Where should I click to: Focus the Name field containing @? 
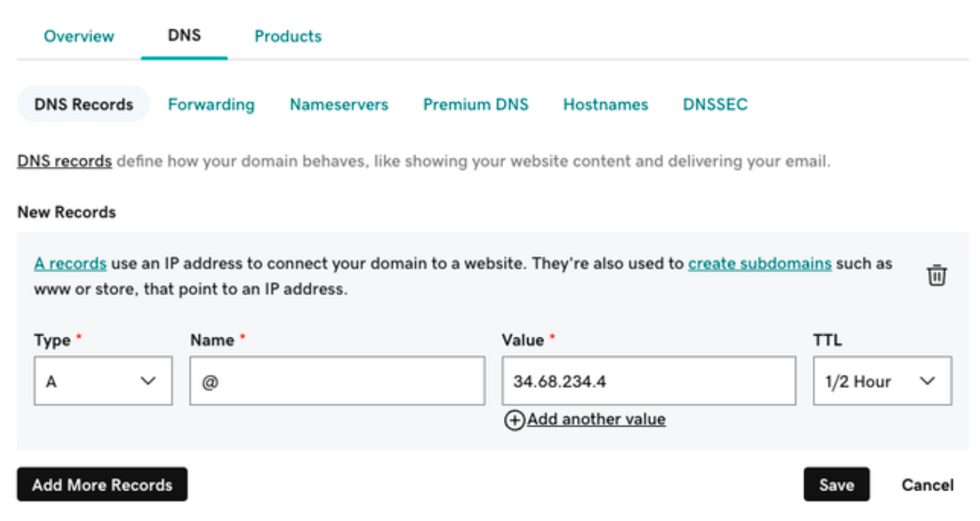[x=337, y=381]
